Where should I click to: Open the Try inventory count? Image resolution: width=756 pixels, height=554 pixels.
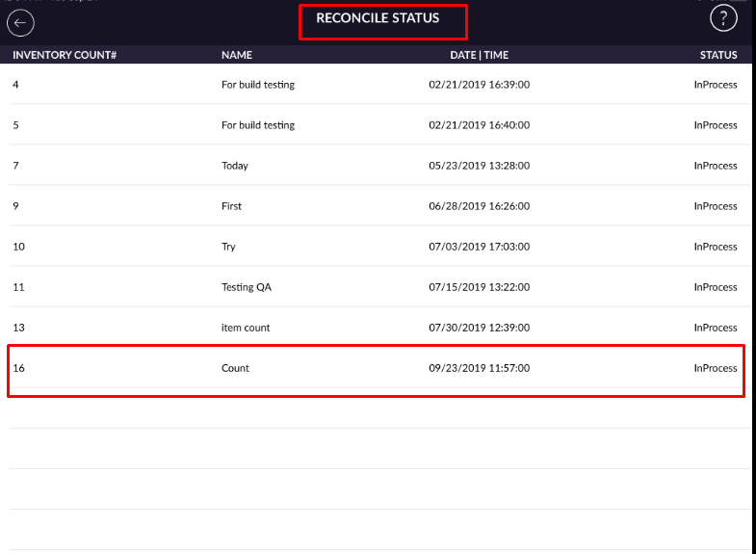(228, 247)
